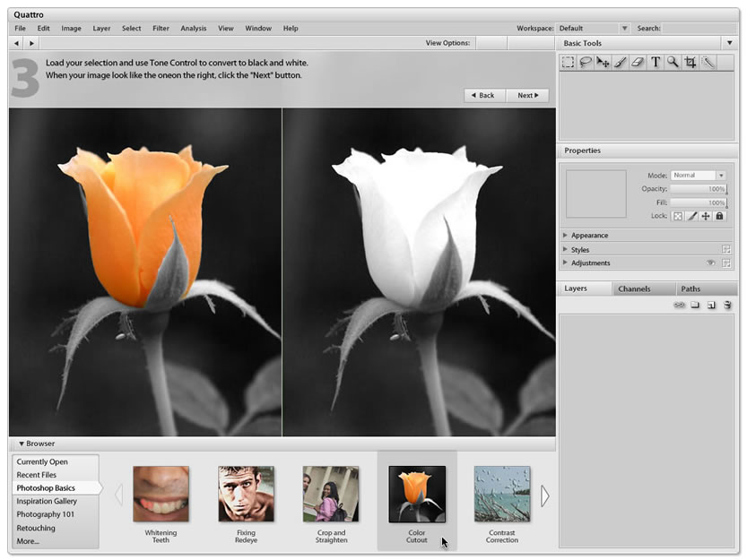Select the Lasso tool
The image size is (747, 560).
[586, 63]
